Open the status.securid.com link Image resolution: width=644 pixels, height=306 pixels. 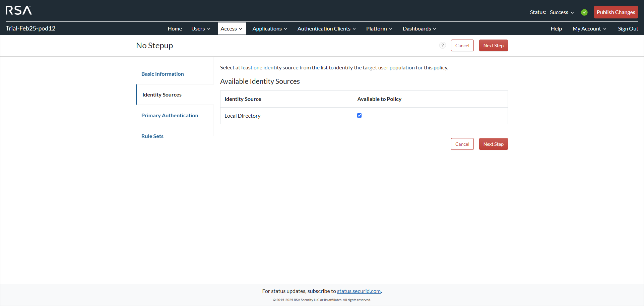coord(359,291)
